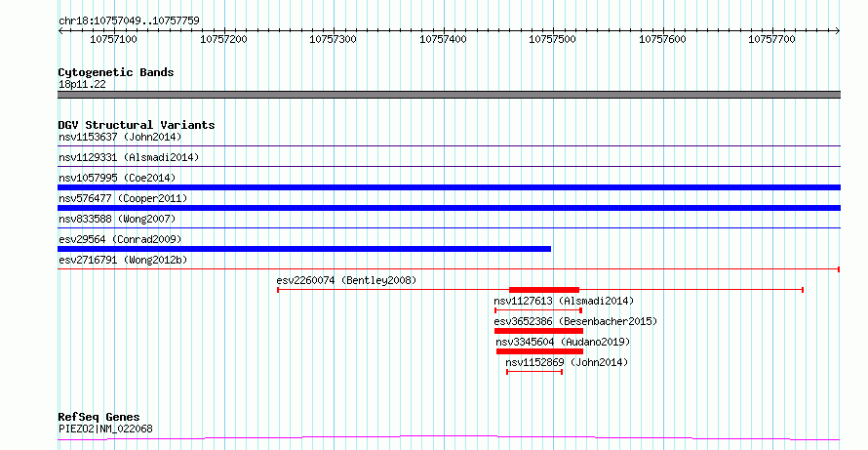
Task: Click the nsv833588 (Wong2007) label
Action: pos(117,219)
